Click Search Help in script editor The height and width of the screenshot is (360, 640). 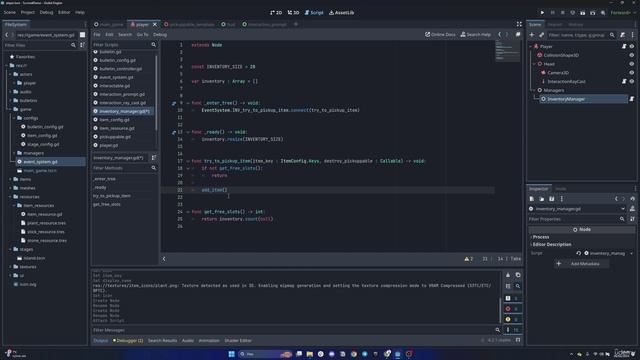(476, 35)
